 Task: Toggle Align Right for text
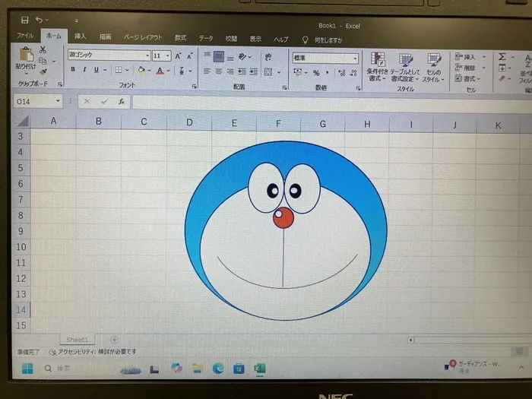[x=230, y=71]
